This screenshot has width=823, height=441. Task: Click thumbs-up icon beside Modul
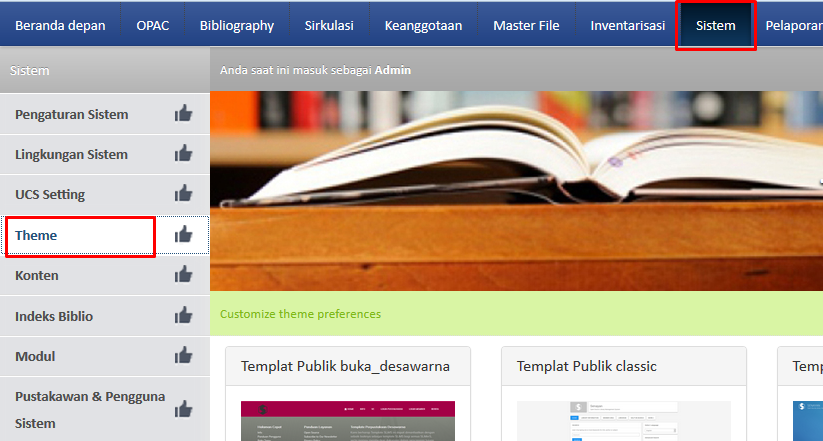(x=183, y=355)
